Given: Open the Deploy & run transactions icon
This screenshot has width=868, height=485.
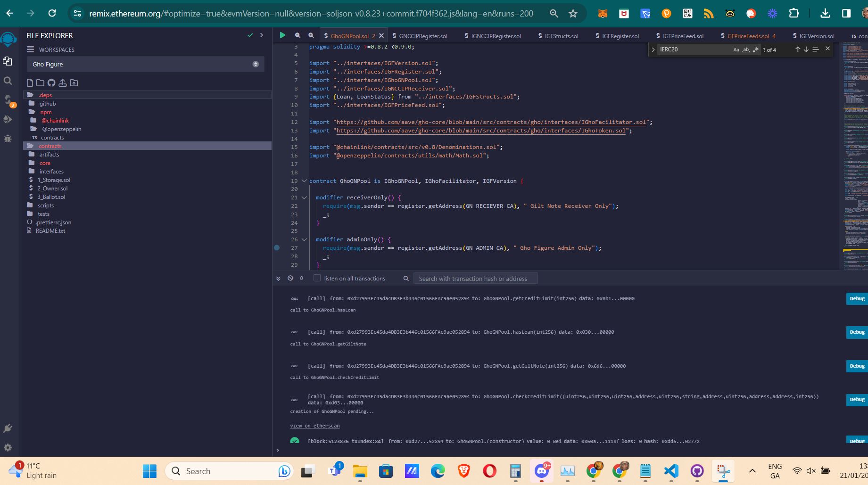Looking at the screenshot, I should pyautogui.click(x=8, y=119).
